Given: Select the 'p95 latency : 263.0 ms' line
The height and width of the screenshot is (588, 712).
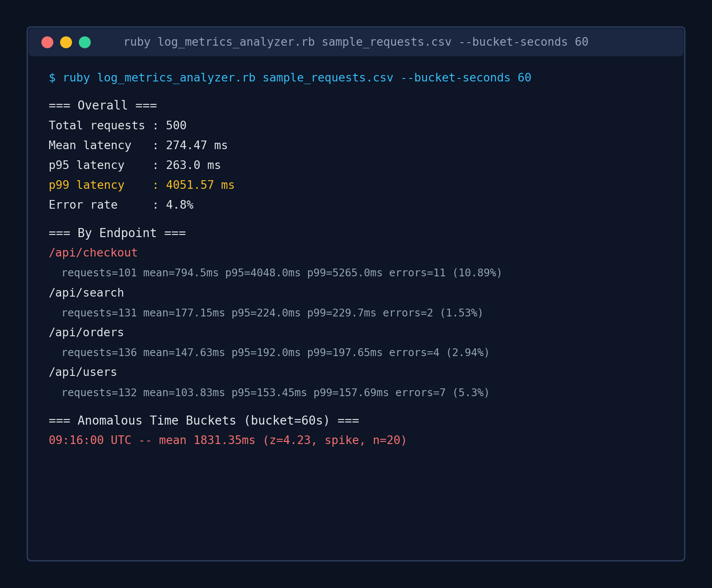Looking at the screenshot, I should tap(134, 165).
